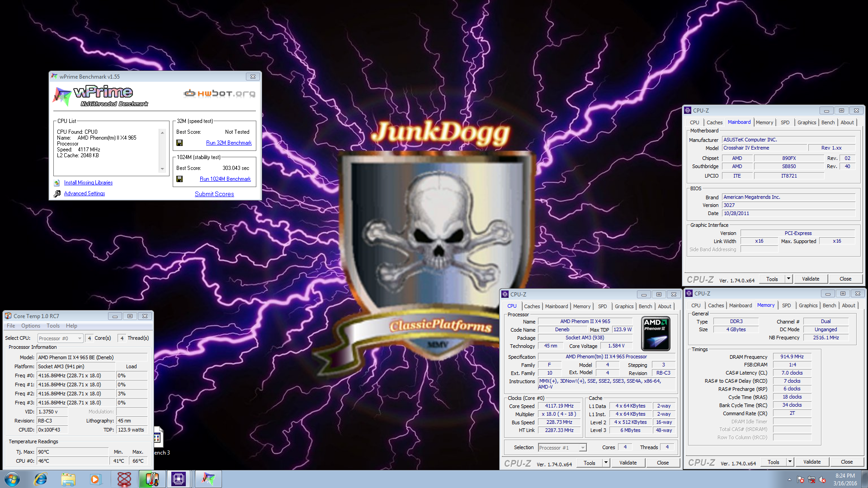Viewport: 868px width, 488px height.
Task: Open the Windows Start orb
Action: 12,479
